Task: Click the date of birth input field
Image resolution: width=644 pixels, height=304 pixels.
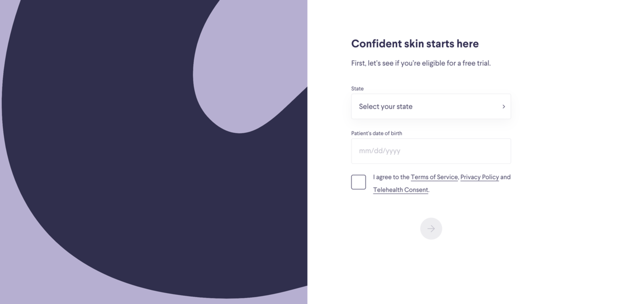Action: click(431, 151)
